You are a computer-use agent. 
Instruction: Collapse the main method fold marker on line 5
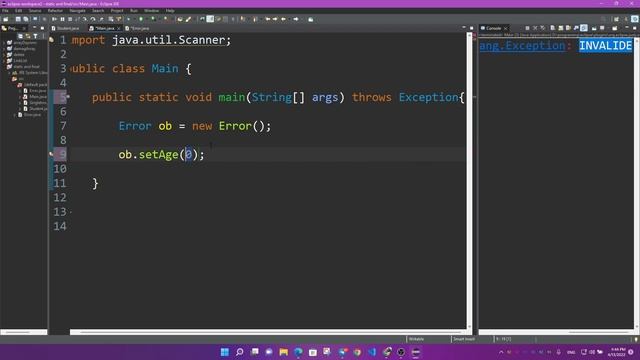click(68, 97)
